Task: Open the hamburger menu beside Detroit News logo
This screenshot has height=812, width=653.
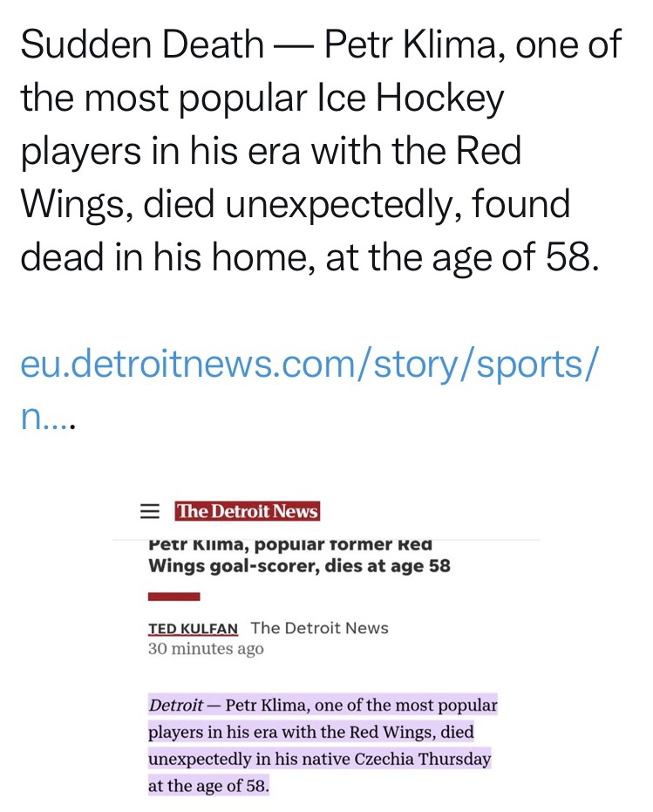Action: coord(151,512)
